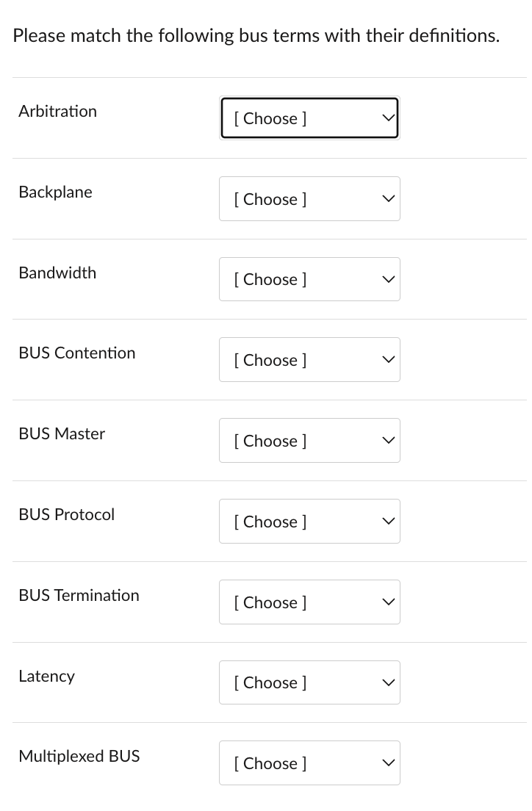The width and height of the screenshot is (532, 811).
Task: Open the BUS Master definition dropdown
Action: click(309, 440)
